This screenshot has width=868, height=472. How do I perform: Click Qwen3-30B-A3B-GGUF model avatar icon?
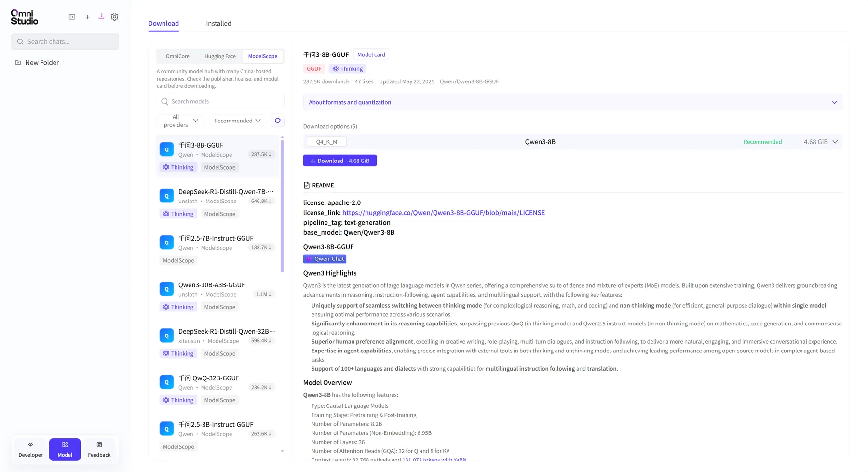[166, 289]
